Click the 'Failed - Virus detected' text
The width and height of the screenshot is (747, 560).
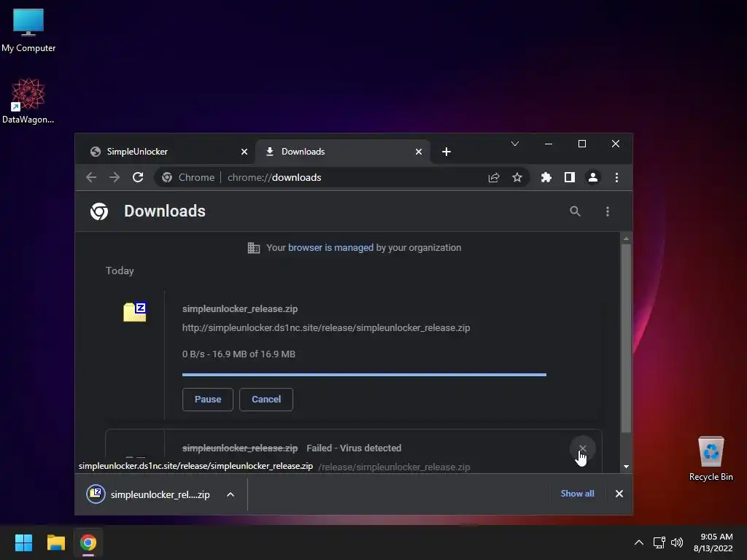pyautogui.click(x=354, y=448)
